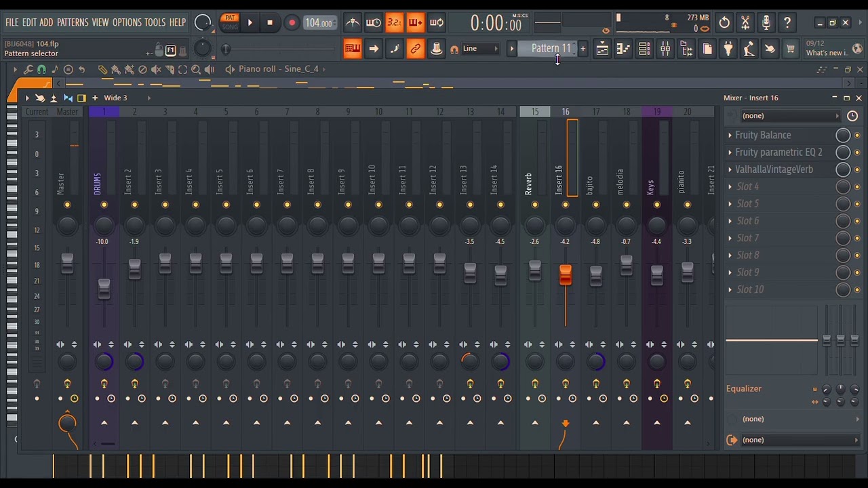Open the Playlist window icon
The height and width of the screenshot is (488, 868).
tap(602, 49)
